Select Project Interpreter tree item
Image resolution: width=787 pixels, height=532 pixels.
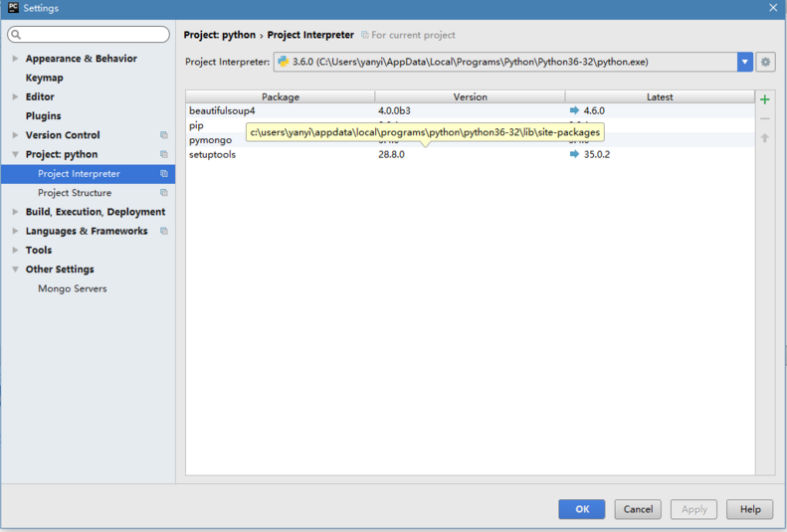(88, 173)
